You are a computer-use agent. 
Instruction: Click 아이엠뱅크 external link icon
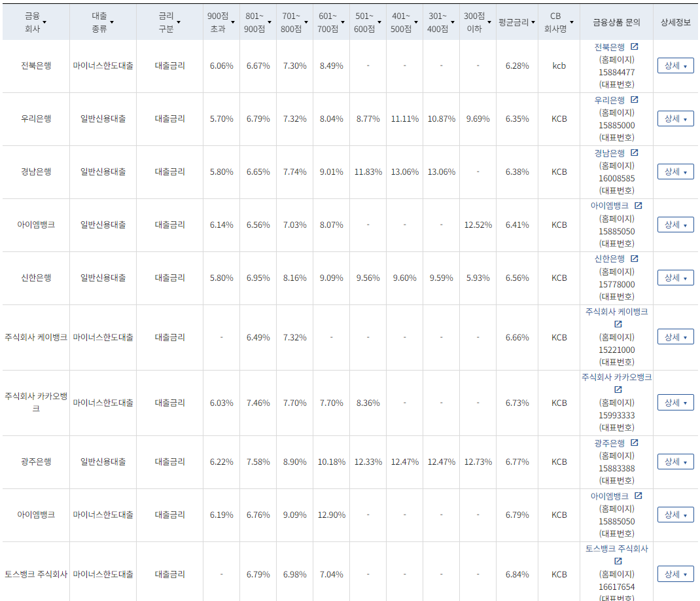click(638, 206)
